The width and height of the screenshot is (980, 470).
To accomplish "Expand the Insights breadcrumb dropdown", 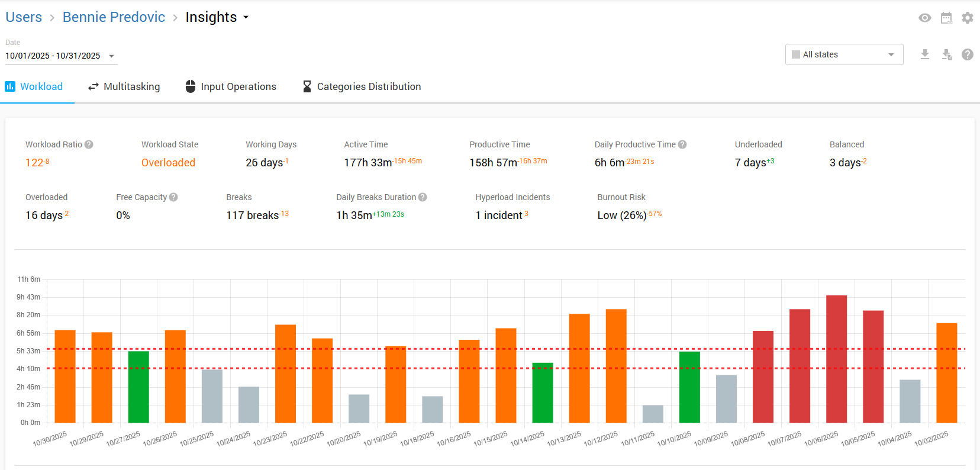I will (246, 18).
